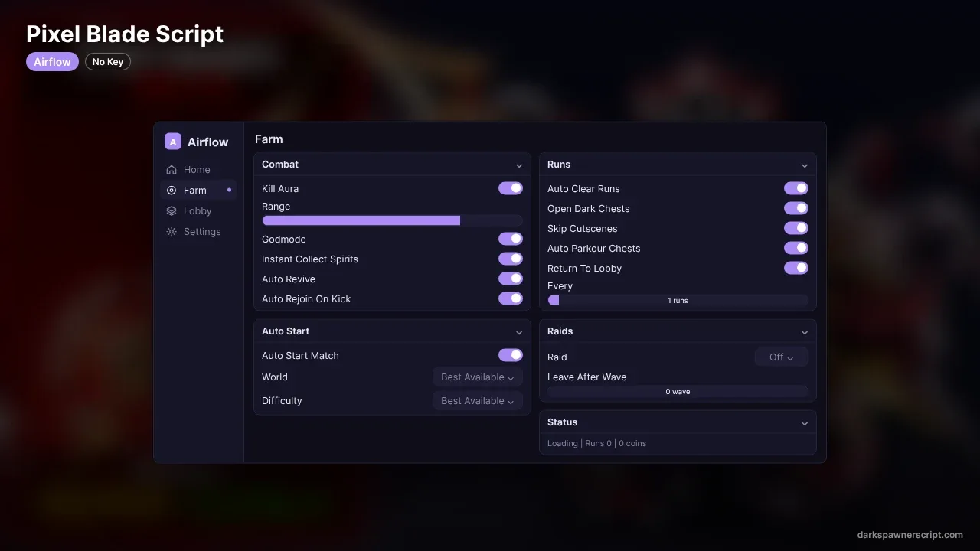Open Settings page in sidebar
The height and width of the screenshot is (551, 980).
click(x=199, y=232)
